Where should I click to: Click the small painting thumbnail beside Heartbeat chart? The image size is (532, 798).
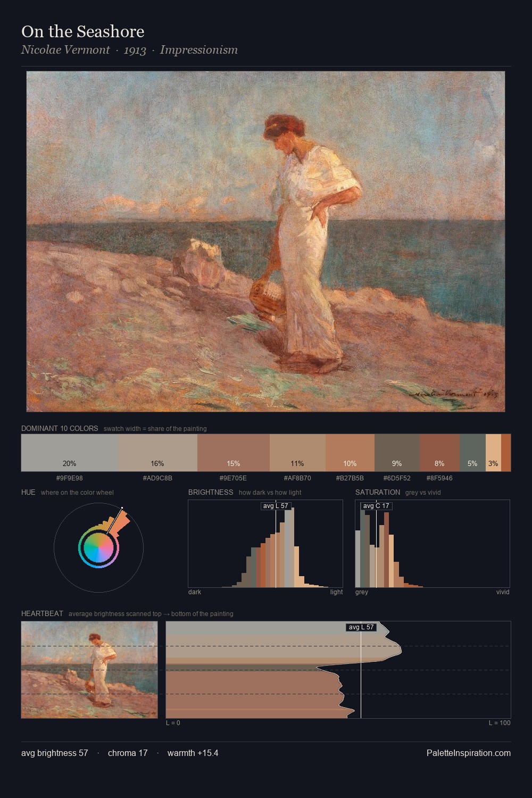[89, 670]
